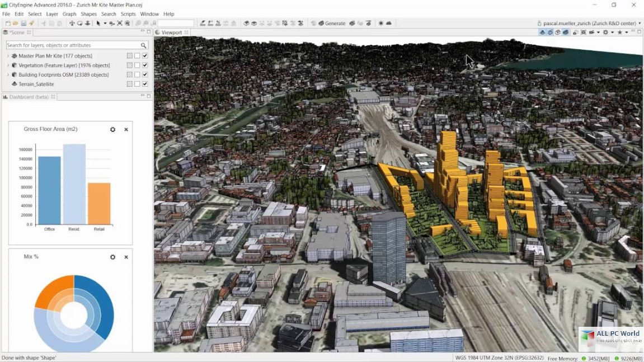Click the Terrain_Satellite layer icon
Viewport: 644px width, 362px height.
(15, 84)
